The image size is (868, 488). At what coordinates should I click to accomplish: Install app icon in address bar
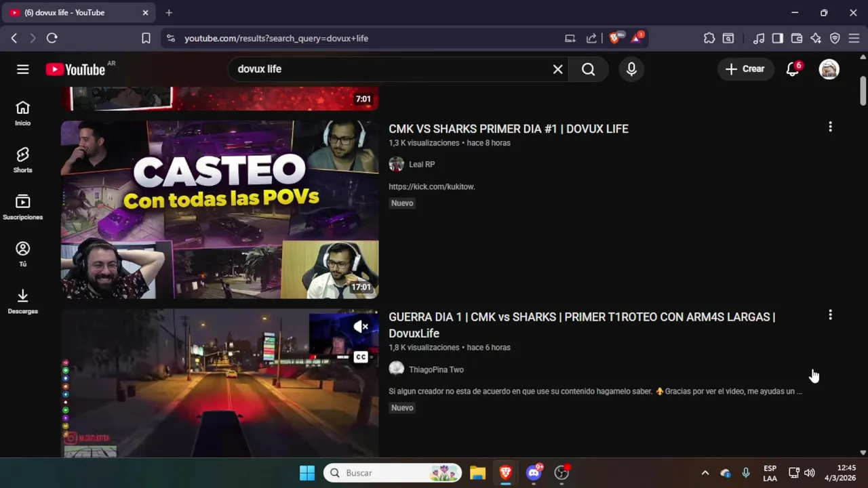tap(570, 39)
